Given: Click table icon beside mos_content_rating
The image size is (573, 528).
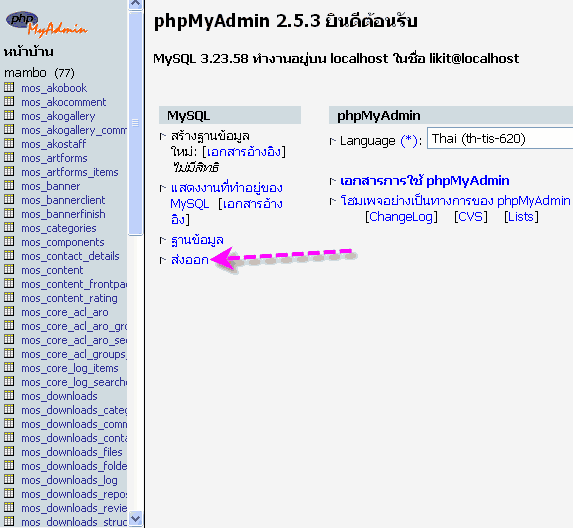Looking at the screenshot, I should tap(9, 297).
